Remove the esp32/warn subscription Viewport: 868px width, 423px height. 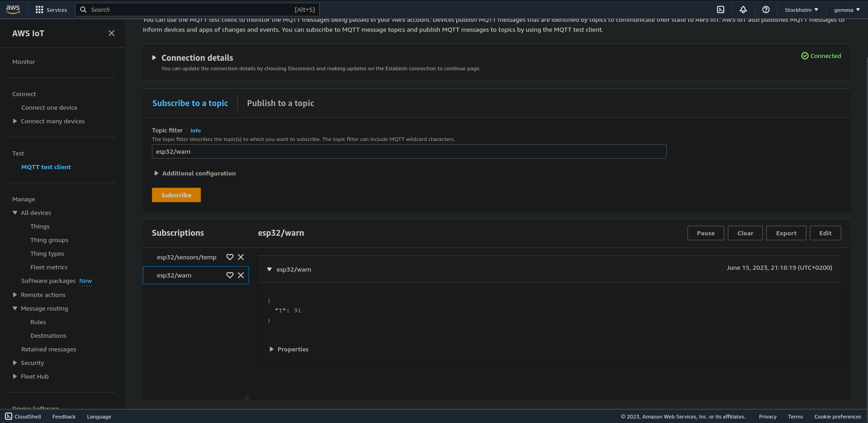[241, 275]
